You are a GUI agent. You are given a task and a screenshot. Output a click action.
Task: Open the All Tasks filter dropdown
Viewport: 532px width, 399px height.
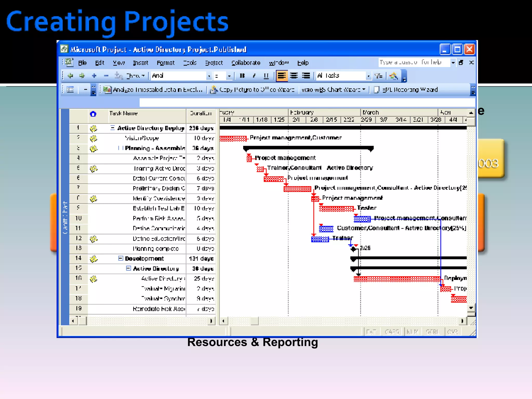pyautogui.click(x=368, y=76)
